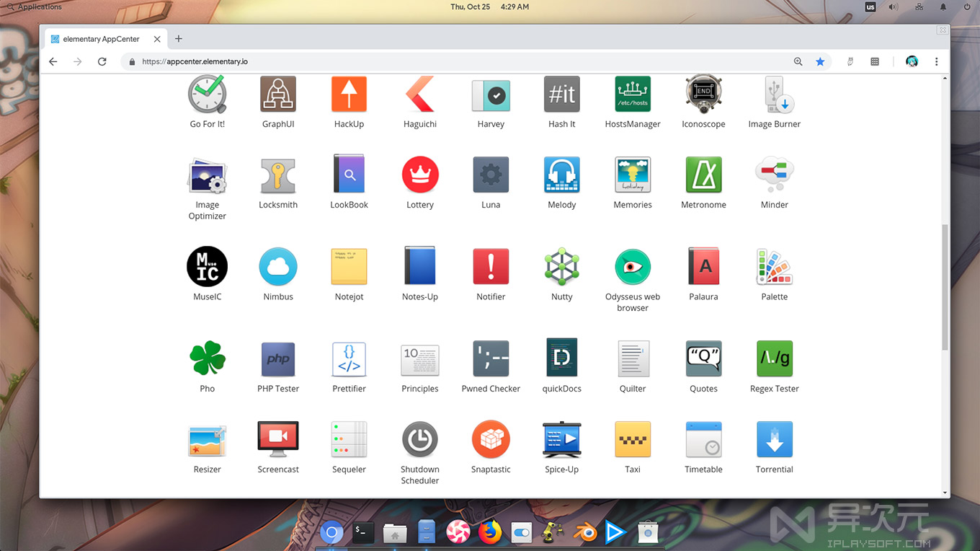Select the Torrential app icon

(774, 439)
